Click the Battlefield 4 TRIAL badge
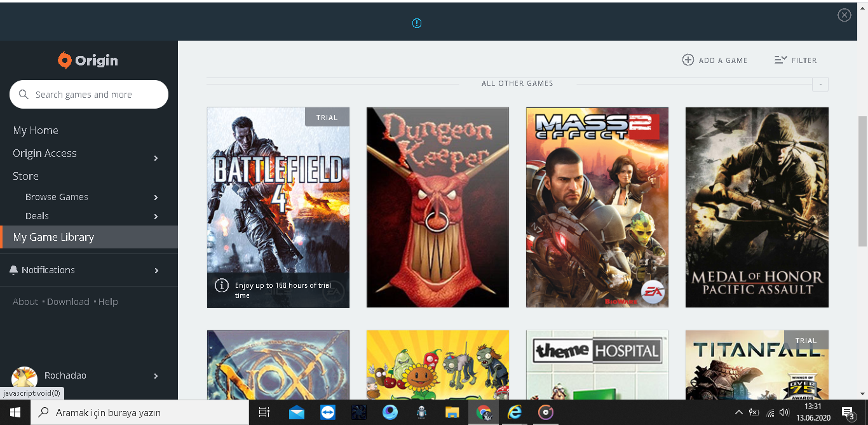Viewport: 868px width, 425px height. [327, 117]
